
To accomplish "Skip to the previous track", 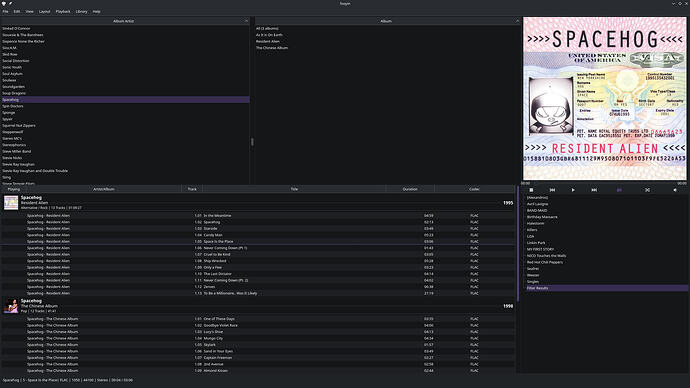I will click(552, 190).
